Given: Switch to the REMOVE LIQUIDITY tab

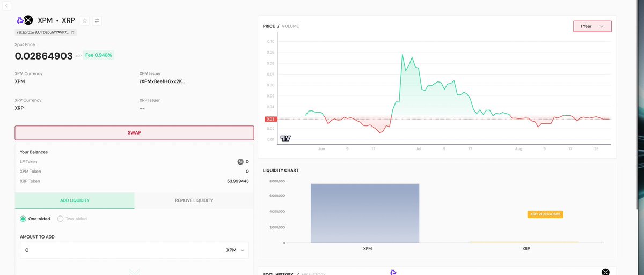Looking at the screenshot, I should pos(194,200).
